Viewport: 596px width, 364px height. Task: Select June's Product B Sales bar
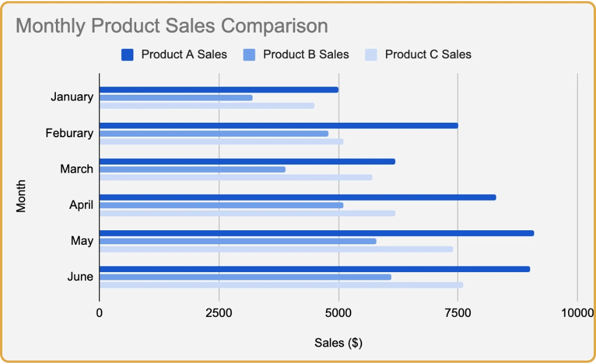point(245,277)
